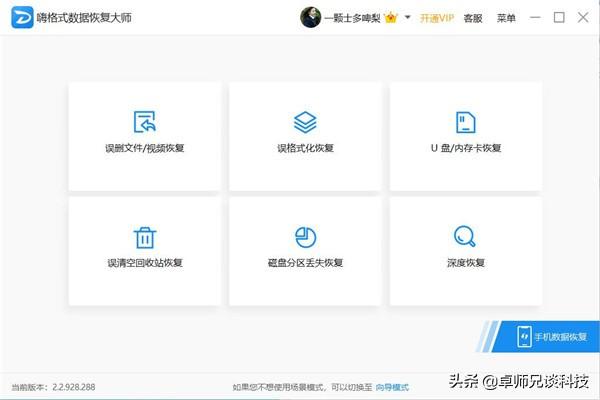Select the format recovery layers icon

point(305,122)
